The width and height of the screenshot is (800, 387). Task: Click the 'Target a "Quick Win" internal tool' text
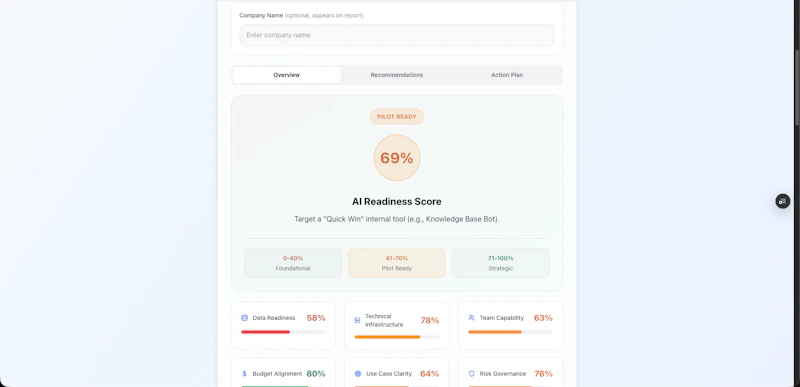pyautogui.click(x=397, y=219)
